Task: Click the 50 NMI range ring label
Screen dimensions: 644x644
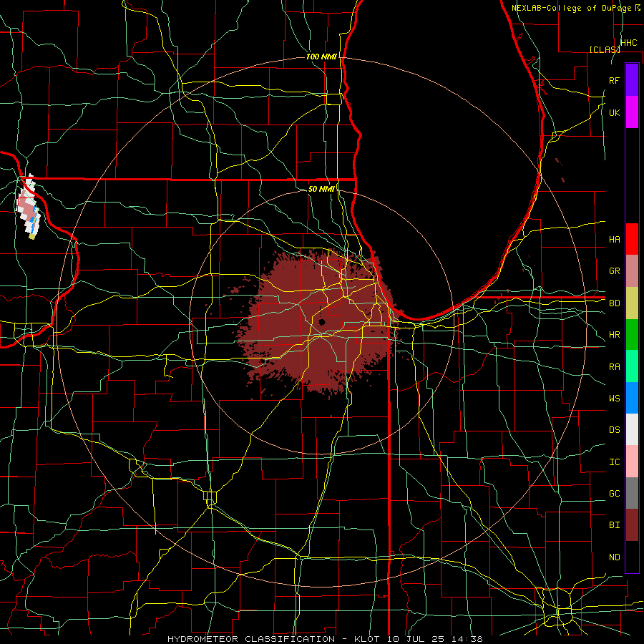Action: pyautogui.click(x=321, y=189)
